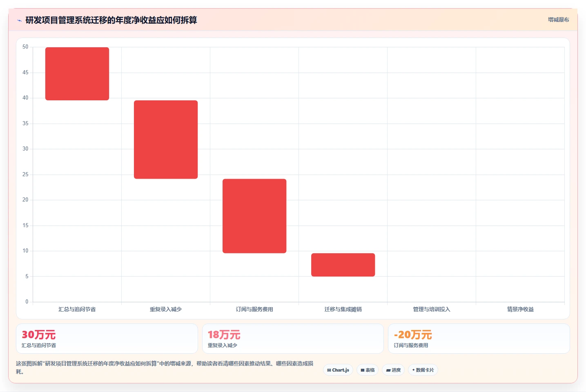Click the -20万元 data card
586x392 pixels.
click(479, 339)
